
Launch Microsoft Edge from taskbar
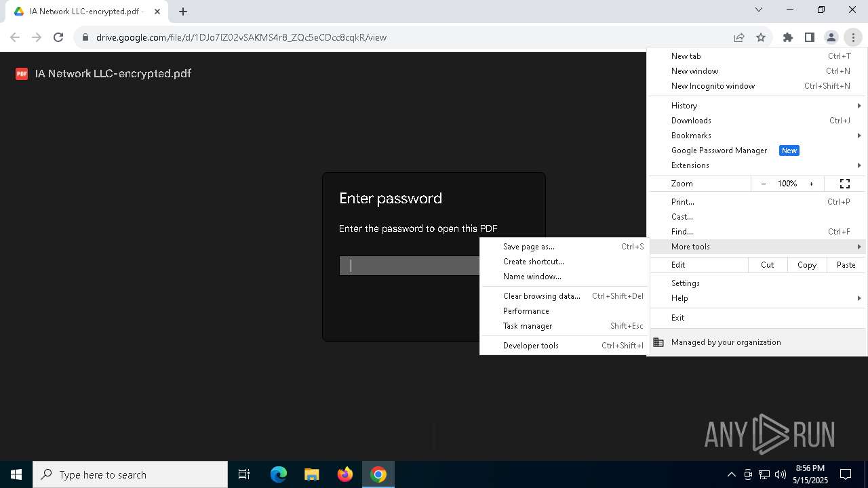[x=279, y=474]
